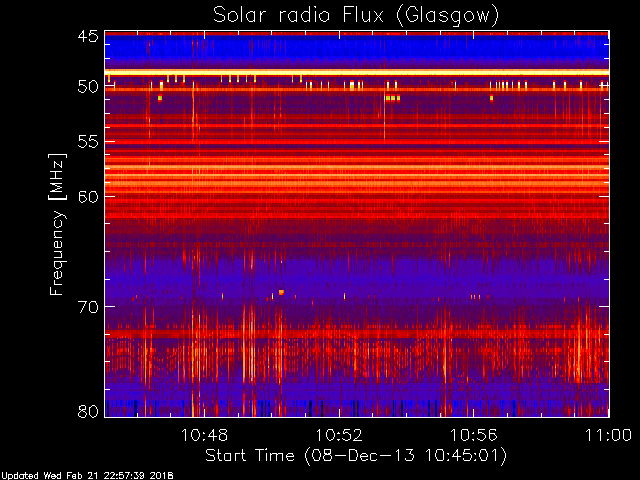Click the '11:00' time tick label

pos(608,435)
